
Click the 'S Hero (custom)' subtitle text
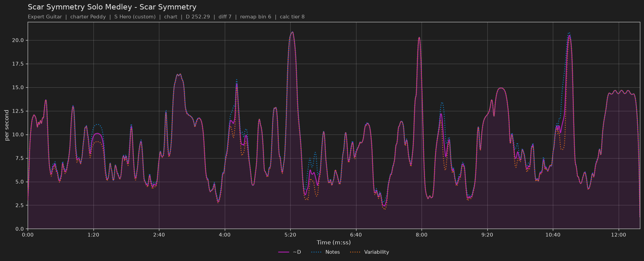[x=135, y=17]
